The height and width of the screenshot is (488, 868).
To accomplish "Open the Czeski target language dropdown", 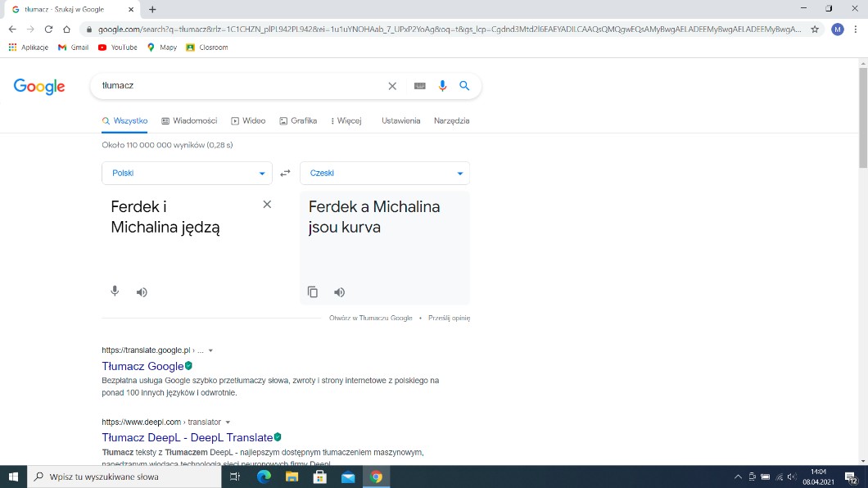I will click(384, 174).
